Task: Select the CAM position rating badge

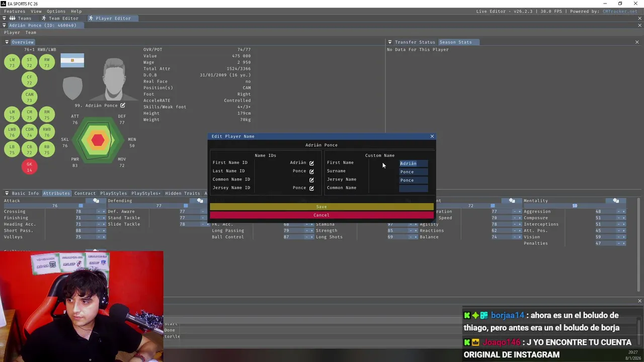Action: [x=29, y=98]
